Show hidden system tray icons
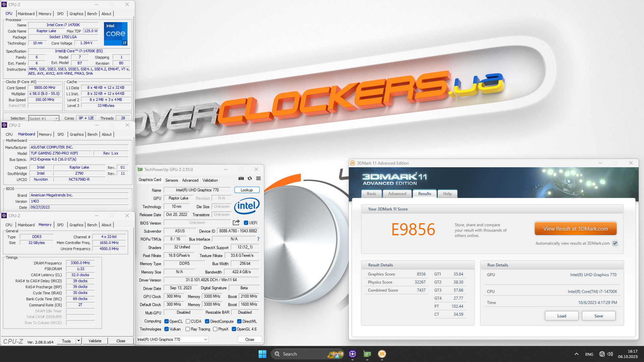 (x=576, y=354)
